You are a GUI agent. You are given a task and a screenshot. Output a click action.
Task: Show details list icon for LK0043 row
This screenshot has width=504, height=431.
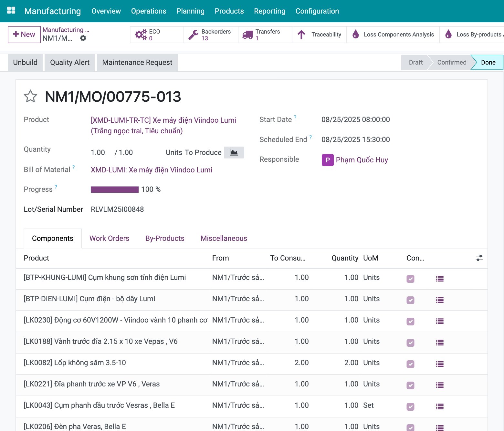click(440, 406)
